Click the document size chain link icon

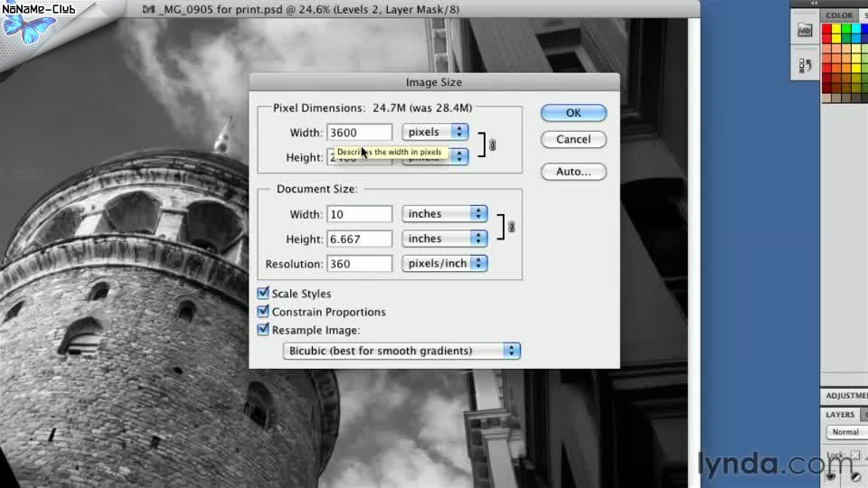tap(511, 227)
